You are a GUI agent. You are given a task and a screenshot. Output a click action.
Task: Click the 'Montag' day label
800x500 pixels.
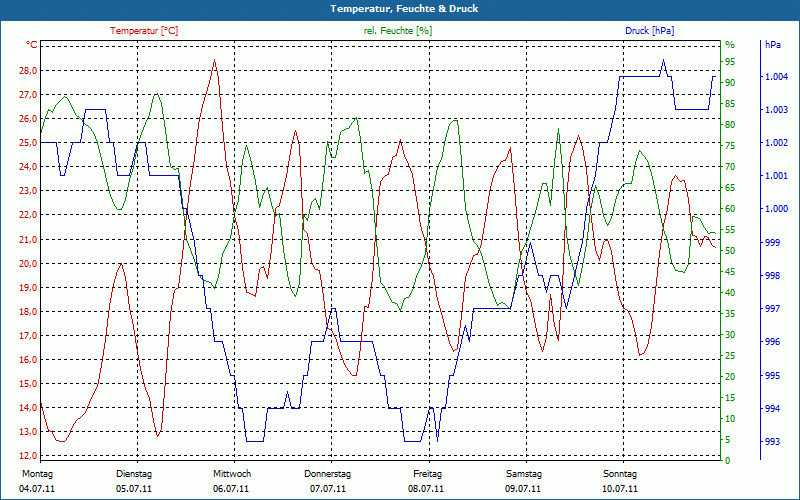[37, 474]
